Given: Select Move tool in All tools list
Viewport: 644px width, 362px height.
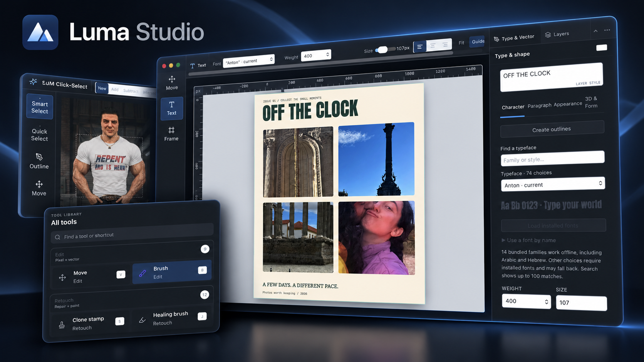Looking at the screenshot, I should tap(91, 277).
